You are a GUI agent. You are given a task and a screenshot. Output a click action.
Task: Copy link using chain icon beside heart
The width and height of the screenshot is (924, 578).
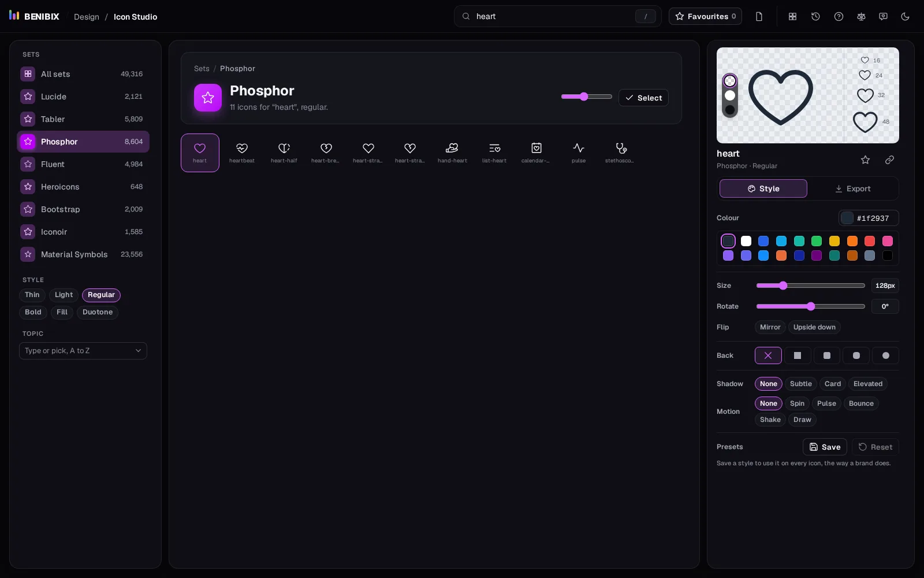[x=889, y=160]
